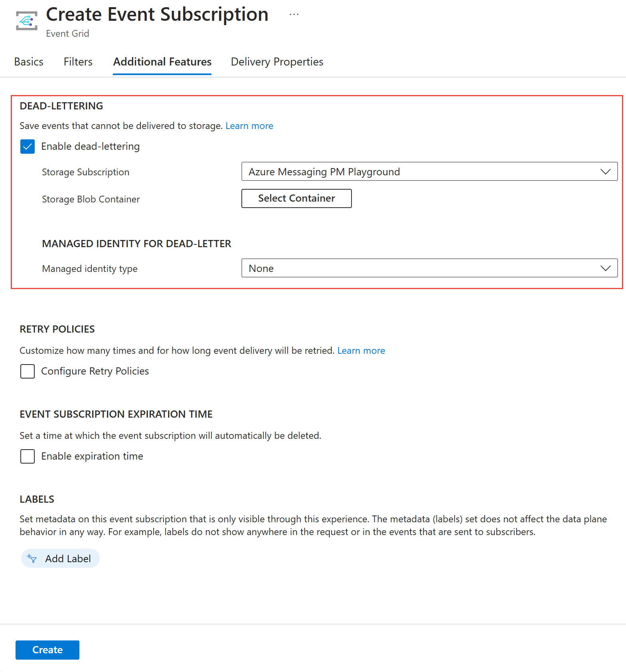Click the Add Label button
626x672 pixels.
[60, 558]
